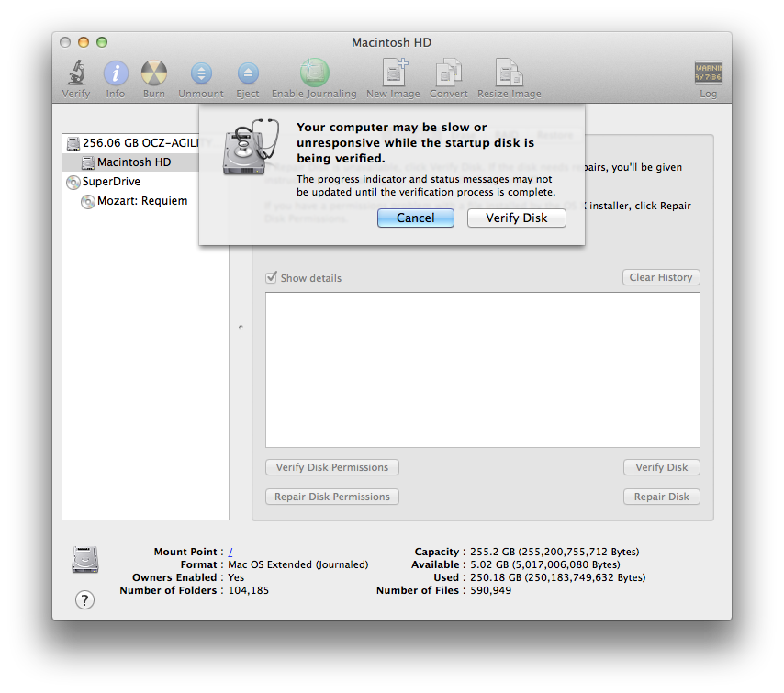Viewport: 784px width, 693px height.
Task: Click Cancel in the verification dialog
Action: (x=416, y=218)
